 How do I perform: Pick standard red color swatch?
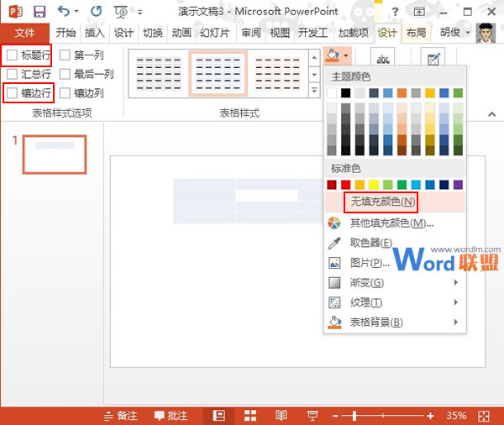pos(345,185)
